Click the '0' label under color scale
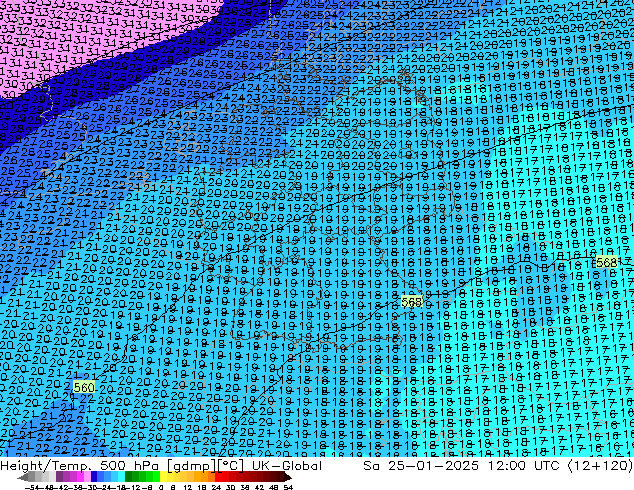 click(x=161, y=487)
